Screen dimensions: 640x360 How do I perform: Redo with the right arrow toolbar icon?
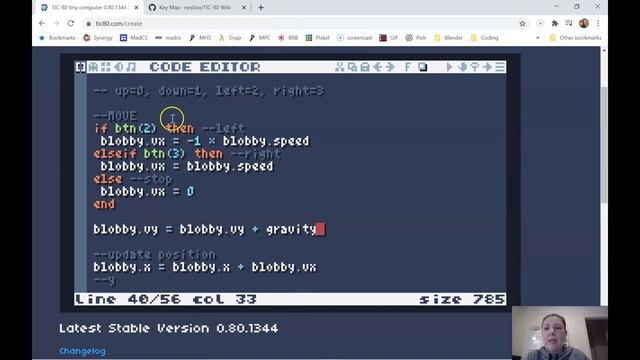(390, 67)
